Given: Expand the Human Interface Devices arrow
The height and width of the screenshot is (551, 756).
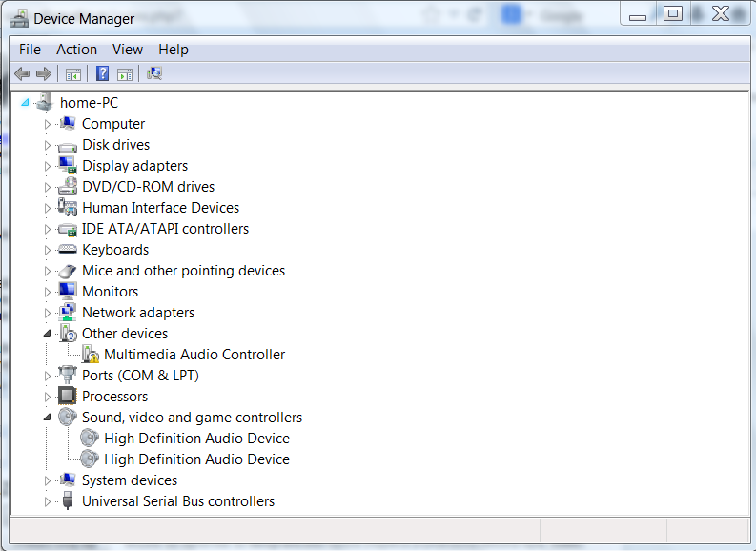Looking at the screenshot, I should coord(48,208).
